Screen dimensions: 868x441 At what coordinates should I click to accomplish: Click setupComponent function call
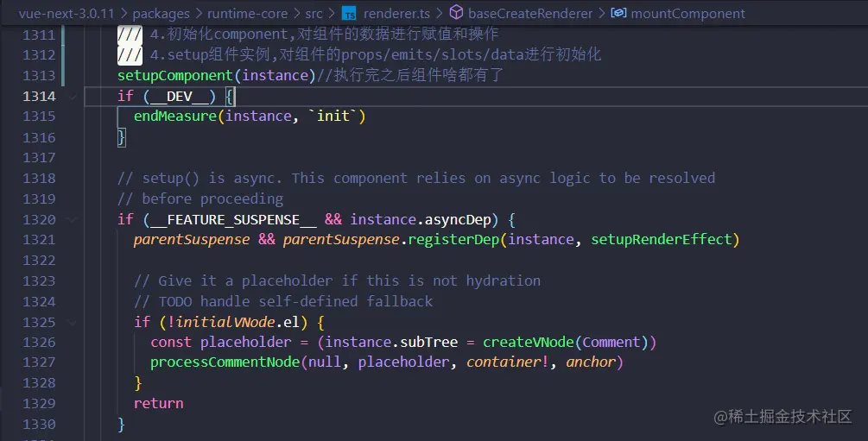pos(175,75)
